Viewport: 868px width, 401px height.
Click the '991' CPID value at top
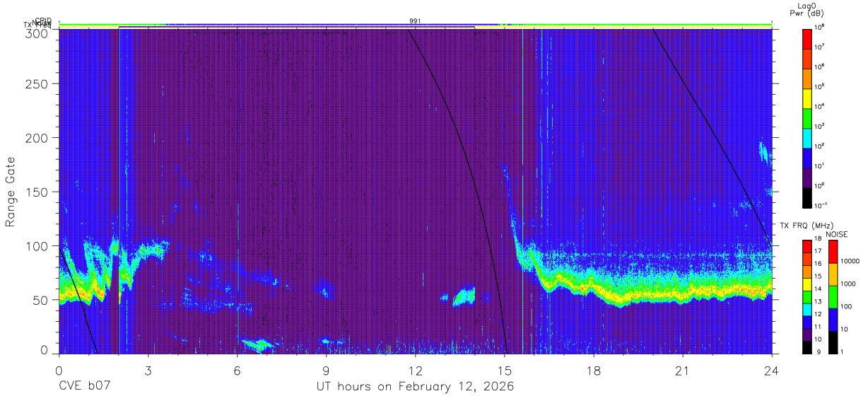(x=416, y=21)
